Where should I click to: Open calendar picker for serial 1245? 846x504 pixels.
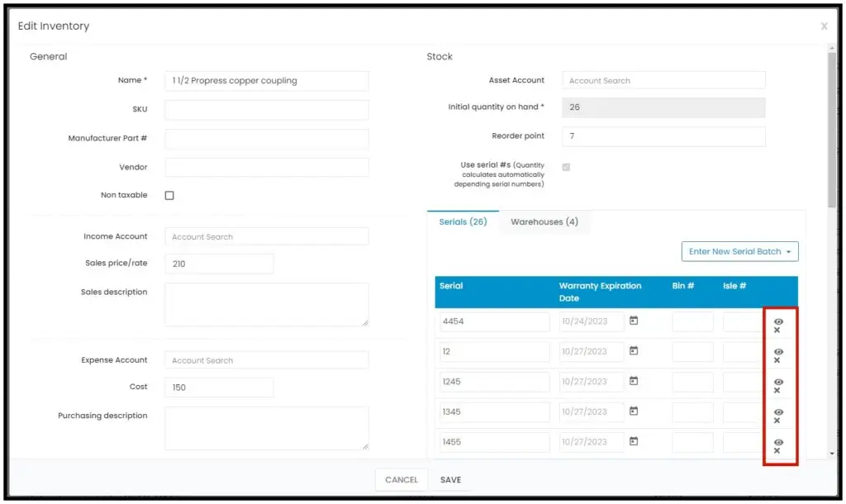634,381
